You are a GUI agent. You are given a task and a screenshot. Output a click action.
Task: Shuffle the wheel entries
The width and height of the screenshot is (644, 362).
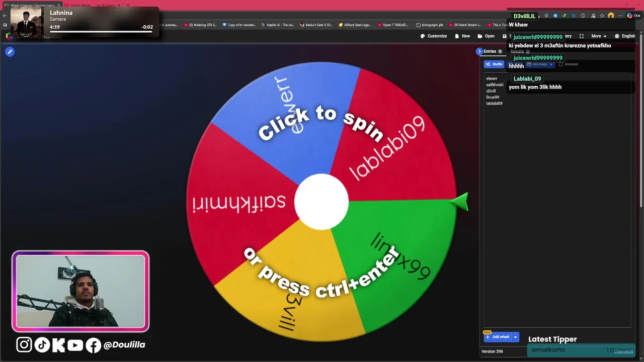click(x=494, y=64)
